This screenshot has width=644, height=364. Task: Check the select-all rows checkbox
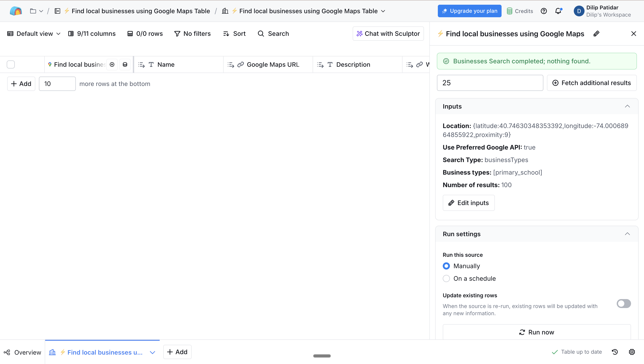(x=11, y=65)
